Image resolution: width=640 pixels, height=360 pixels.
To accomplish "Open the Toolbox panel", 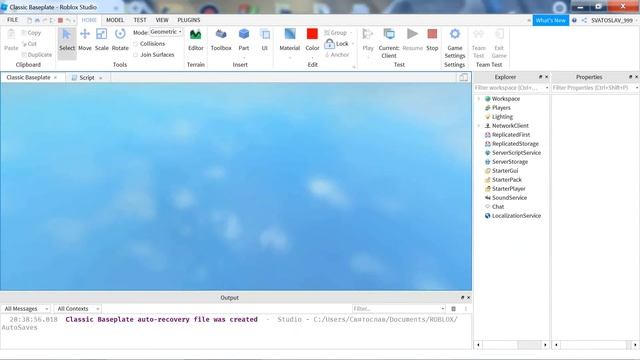I will tap(221, 40).
